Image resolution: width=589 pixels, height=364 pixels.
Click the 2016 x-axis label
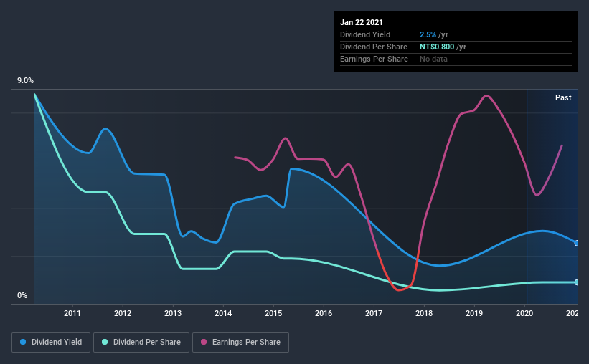pos(324,313)
